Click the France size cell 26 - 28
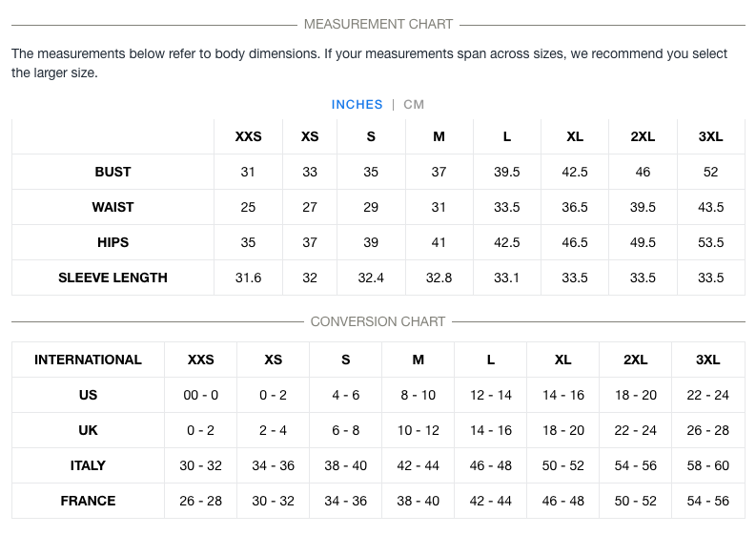Image resolution: width=756 pixels, height=535 pixels. (x=200, y=501)
